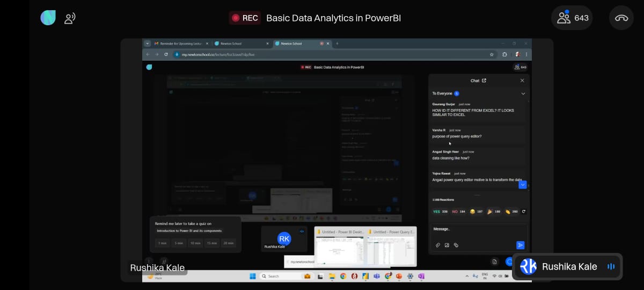Close the Chat panel with the X
Image resolution: width=644 pixels, height=290 pixels.
tap(522, 81)
